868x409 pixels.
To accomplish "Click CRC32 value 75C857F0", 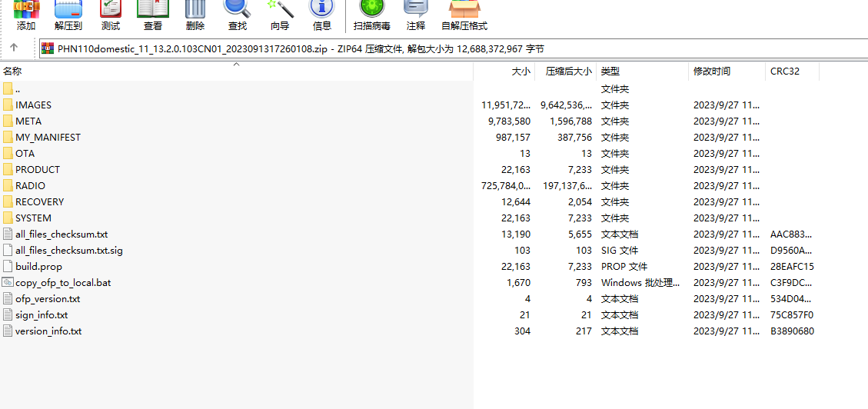I will click(792, 315).
